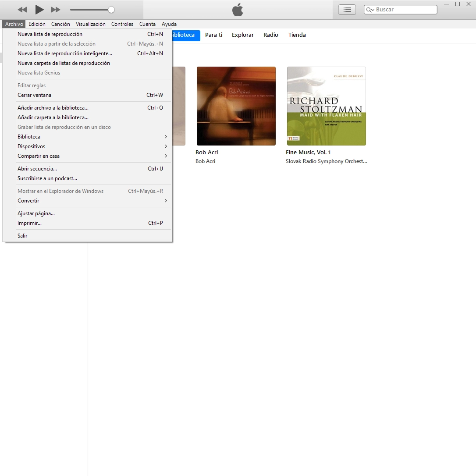Screen dimensions: 476x476
Task: Click the next track icon
Action: click(x=56, y=10)
